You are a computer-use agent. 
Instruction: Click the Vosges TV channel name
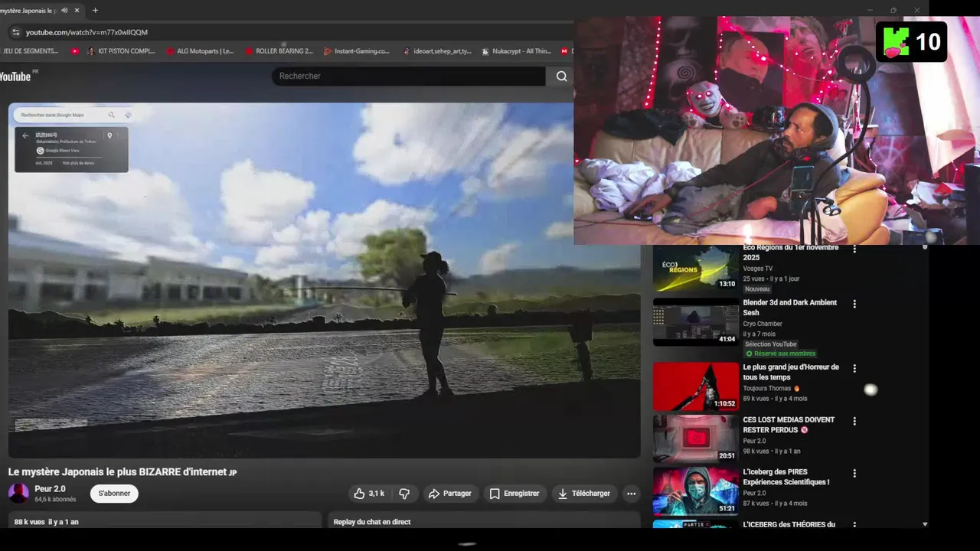tap(757, 269)
